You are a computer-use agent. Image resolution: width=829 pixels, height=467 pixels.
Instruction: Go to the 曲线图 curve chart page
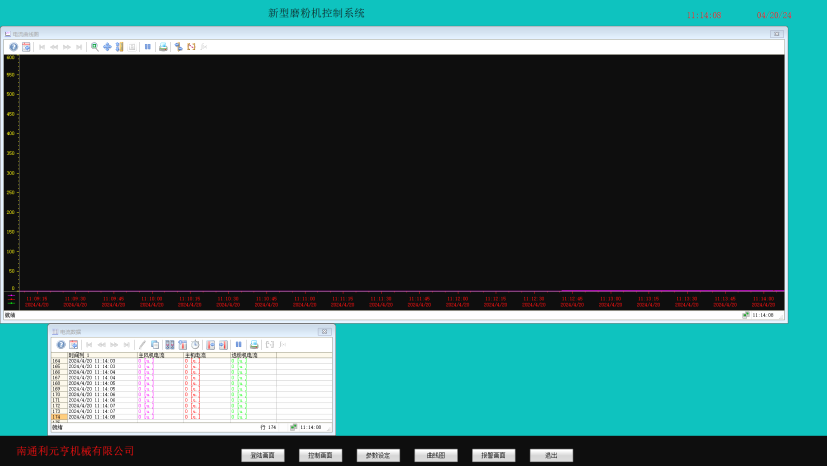coord(436,456)
